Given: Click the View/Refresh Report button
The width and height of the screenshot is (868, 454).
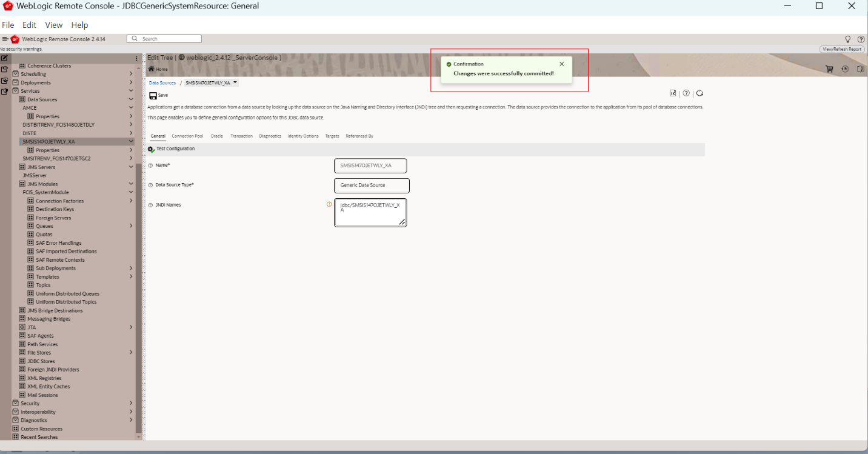Looking at the screenshot, I should pyautogui.click(x=842, y=49).
